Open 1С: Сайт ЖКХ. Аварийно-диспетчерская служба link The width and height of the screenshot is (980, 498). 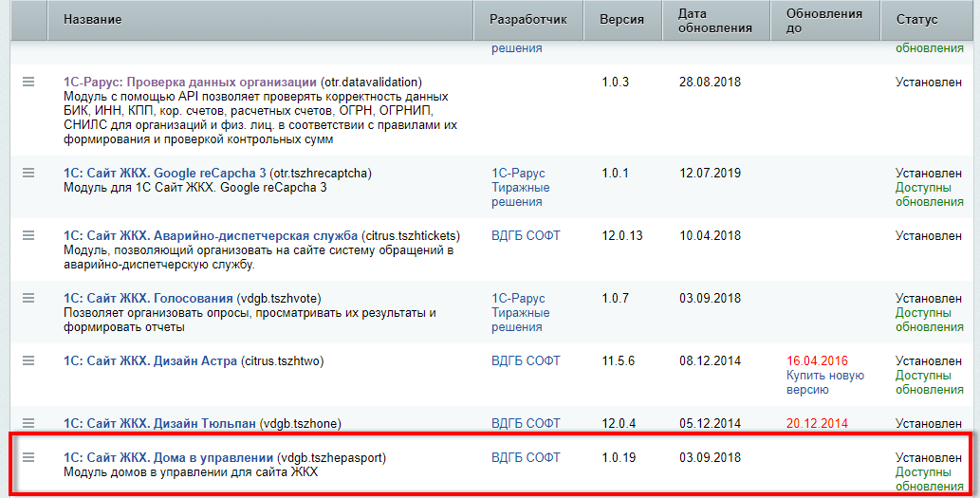click(x=210, y=235)
